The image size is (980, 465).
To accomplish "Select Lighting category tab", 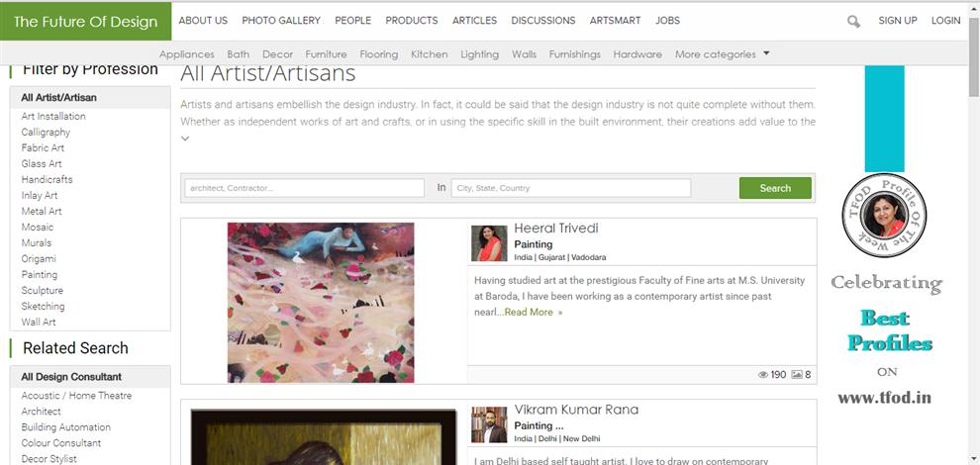I will pos(480,54).
